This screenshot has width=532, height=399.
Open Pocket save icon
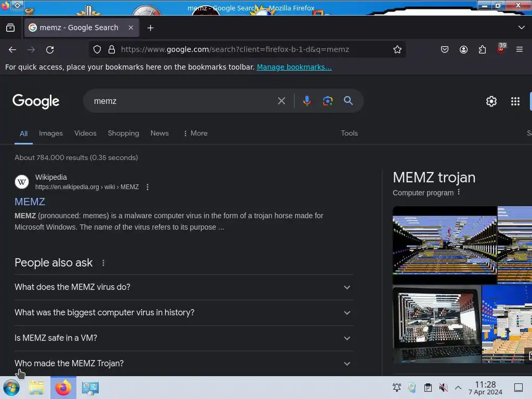[445, 49]
